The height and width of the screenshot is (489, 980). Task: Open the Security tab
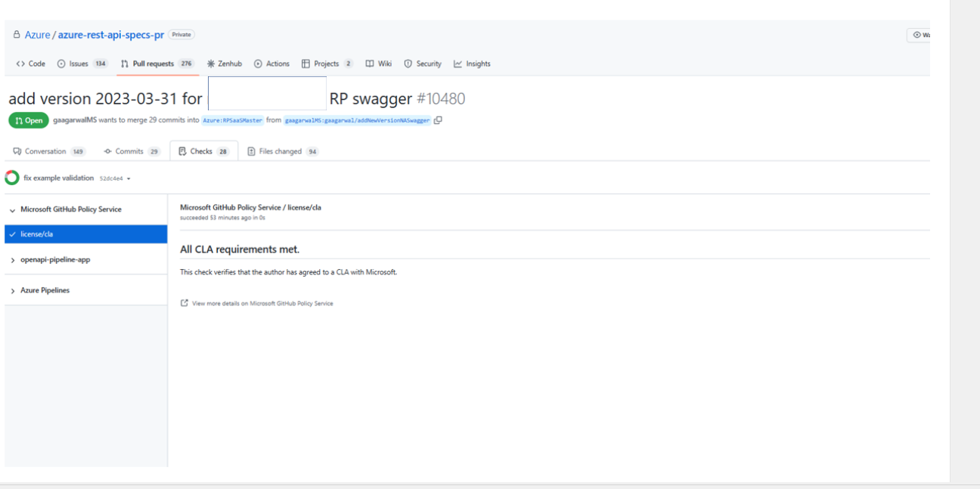point(423,63)
